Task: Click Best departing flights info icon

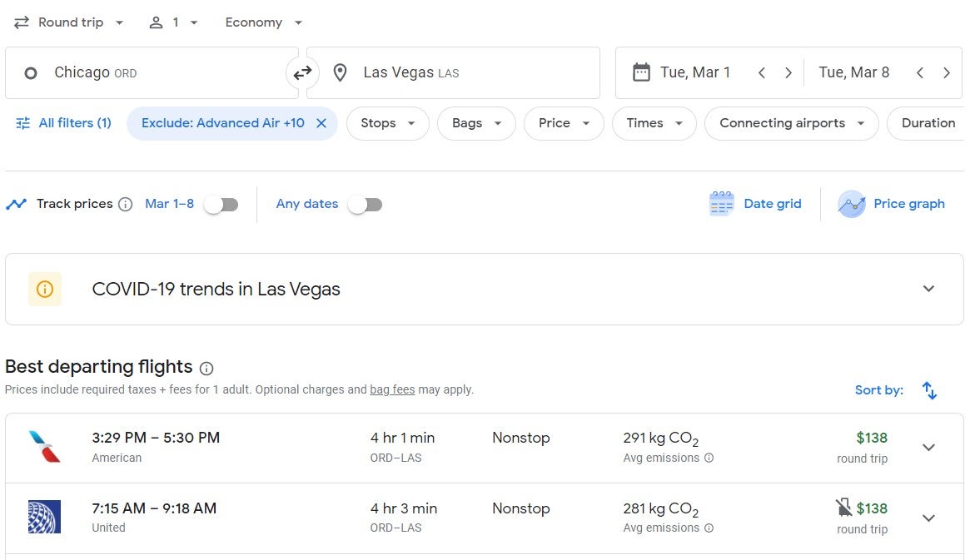Action: 206,369
